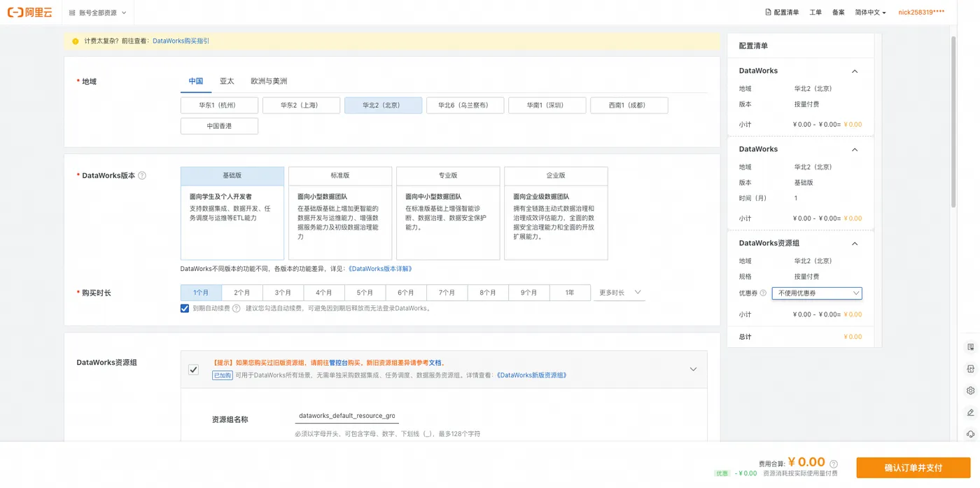
Task: Switch to the 欧洲与美洲 region tab
Action: pyautogui.click(x=269, y=81)
